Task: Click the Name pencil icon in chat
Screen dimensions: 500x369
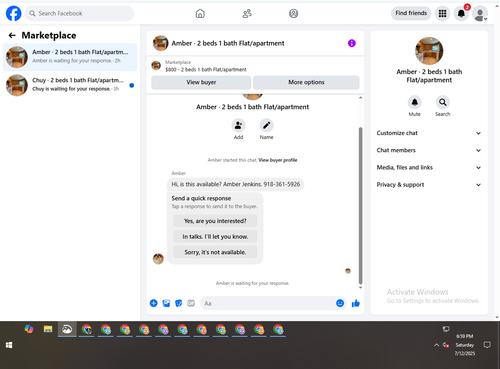Action: click(266, 125)
